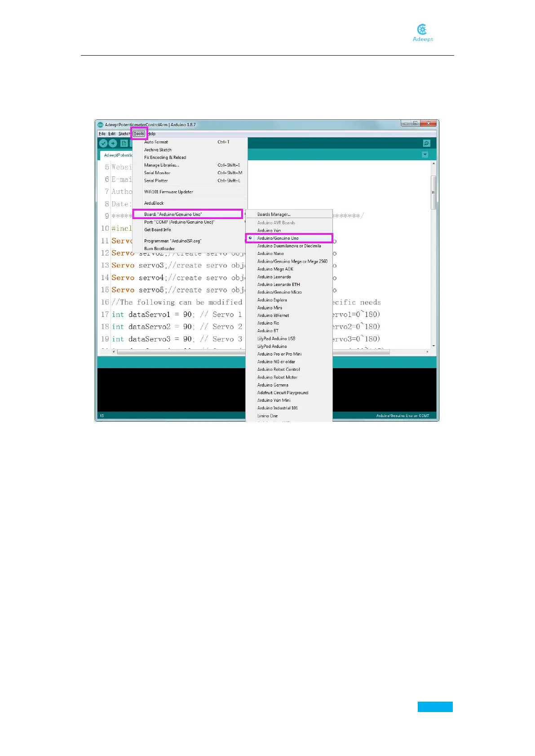This screenshot has height=756, width=535.
Task: Select Fix Encoding & Reload
Action: [x=190, y=158]
